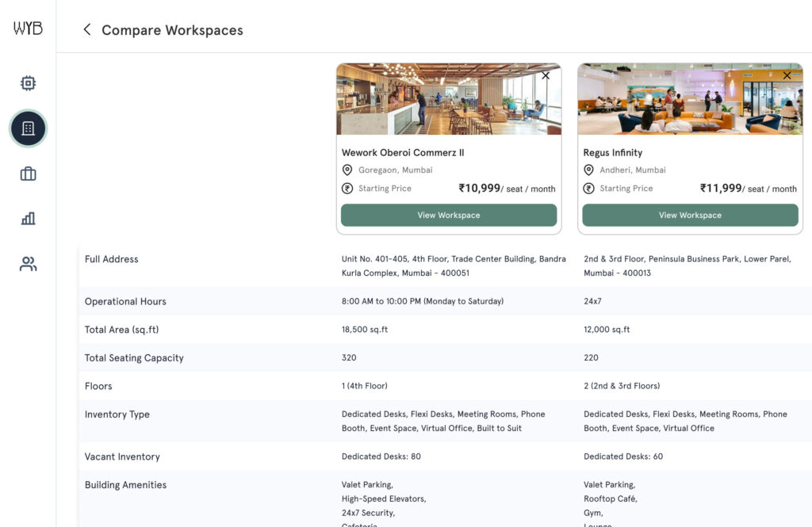Click the Regus Infinity title
Viewport: 812px width, 527px height.
(x=613, y=152)
